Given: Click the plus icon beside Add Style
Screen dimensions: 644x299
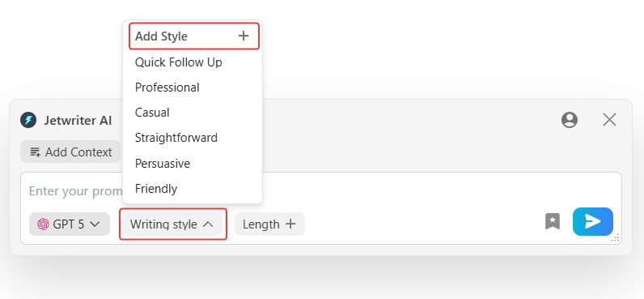Looking at the screenshot, I should pyautogui.click(x=244, y=36).
